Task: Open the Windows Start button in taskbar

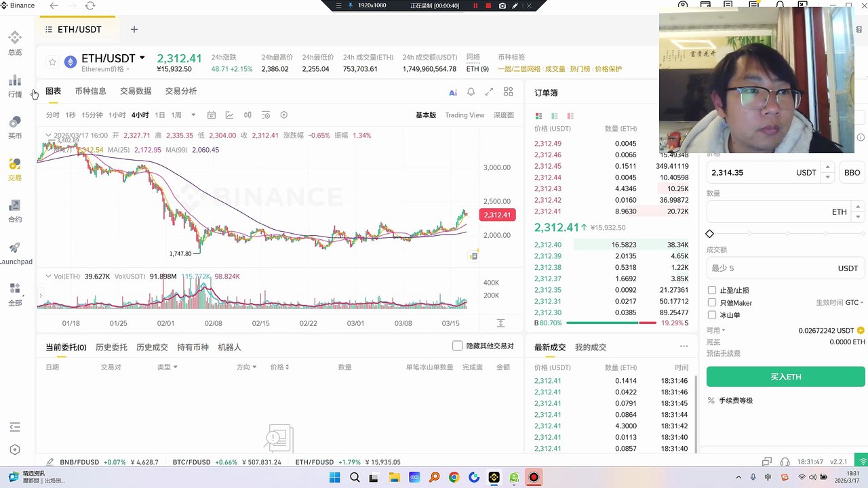Action: click(x=334, y=477)
